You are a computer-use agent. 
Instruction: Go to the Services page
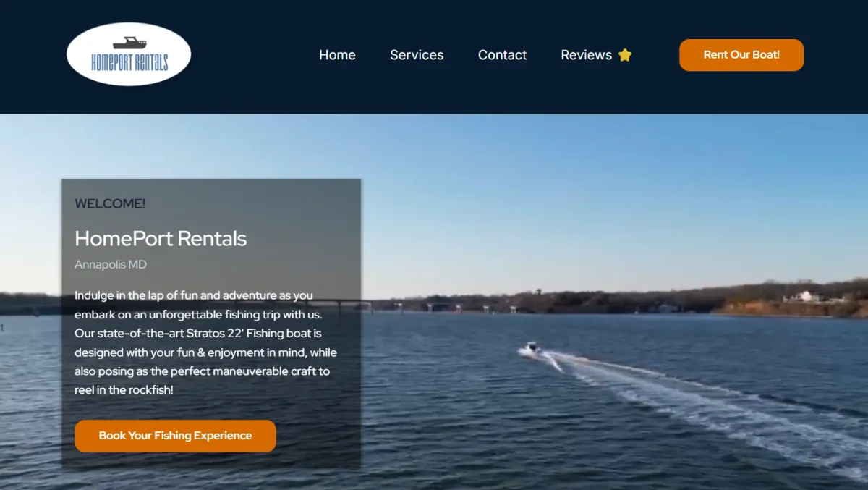pos(417,55)
